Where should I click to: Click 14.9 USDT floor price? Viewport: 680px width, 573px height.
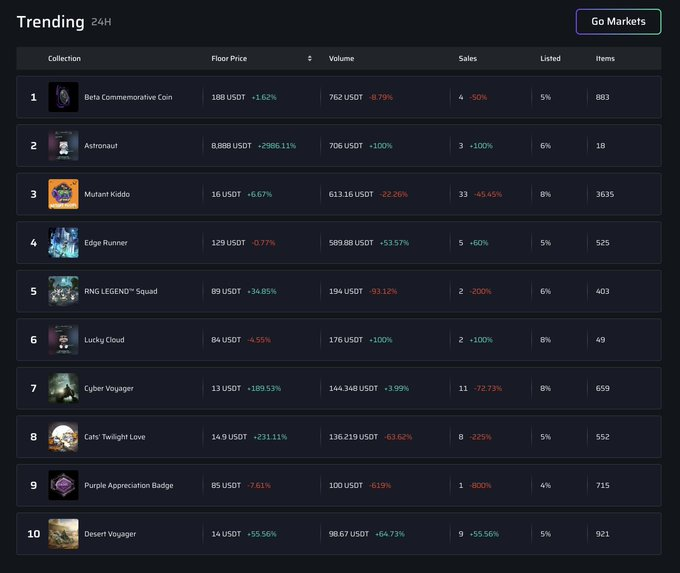229,437
